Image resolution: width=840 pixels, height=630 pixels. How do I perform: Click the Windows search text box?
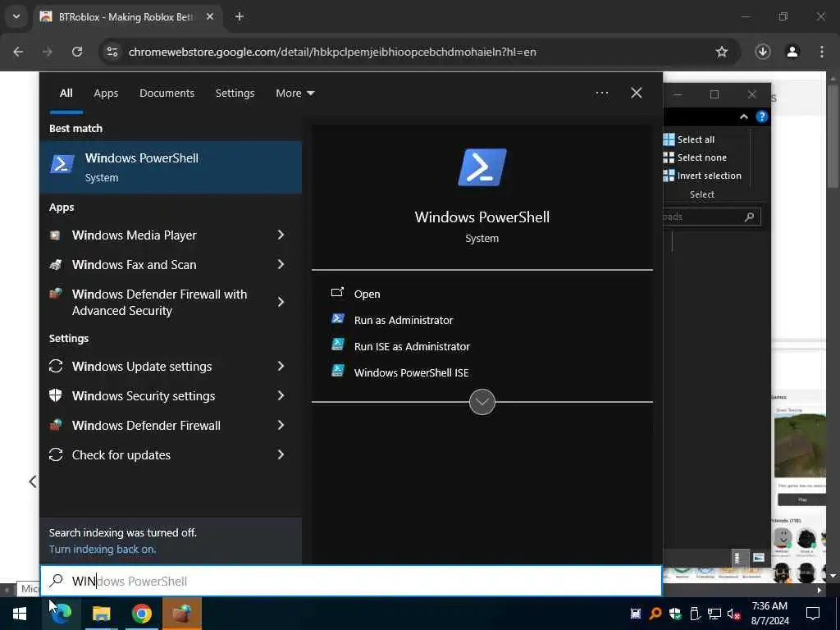pos(351,581)
